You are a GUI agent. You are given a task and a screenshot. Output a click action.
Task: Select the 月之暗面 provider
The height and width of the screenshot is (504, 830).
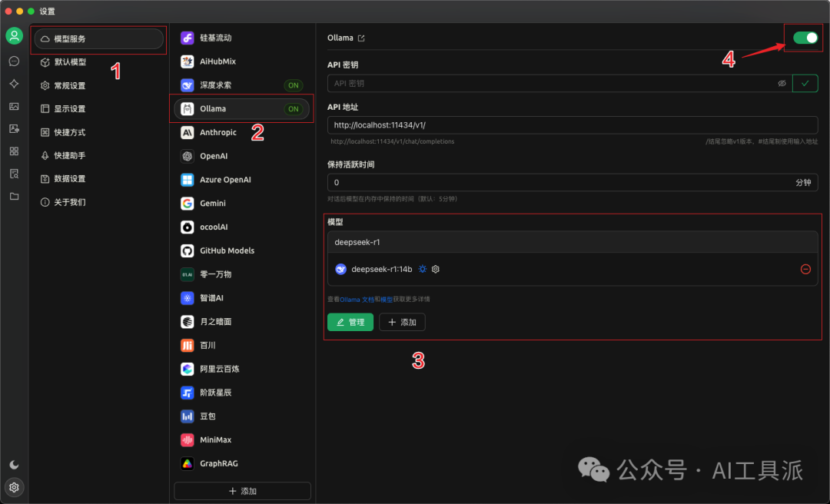(x=242, y=321)
